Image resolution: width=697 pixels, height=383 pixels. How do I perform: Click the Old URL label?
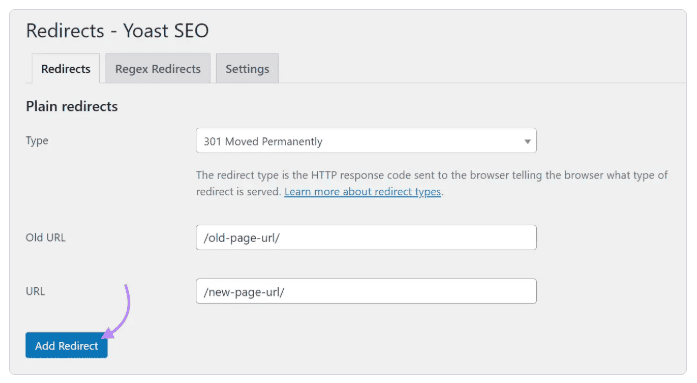pyautogui.click(x=45, y=237)
